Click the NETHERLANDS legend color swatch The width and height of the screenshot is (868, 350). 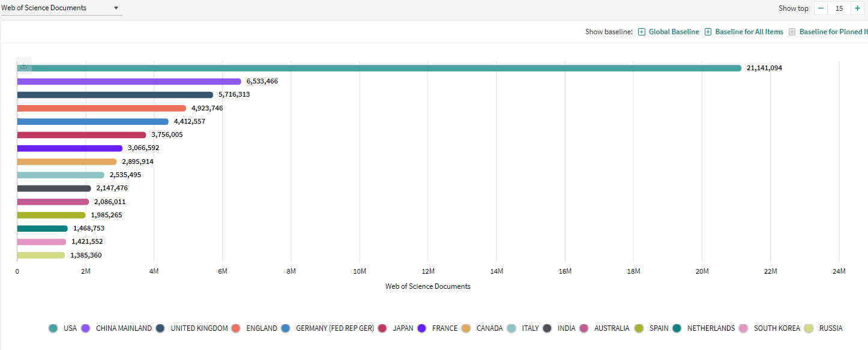pos(677,328)
